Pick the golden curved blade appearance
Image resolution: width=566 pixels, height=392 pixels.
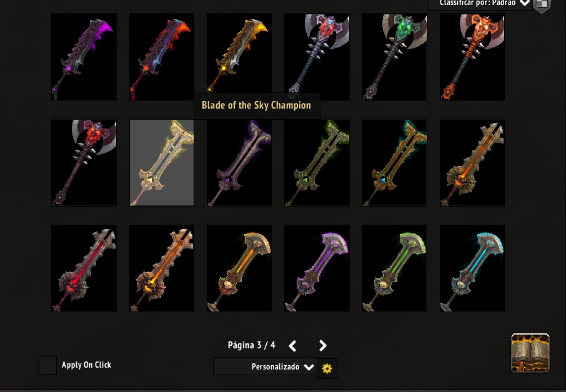(239, 57)
